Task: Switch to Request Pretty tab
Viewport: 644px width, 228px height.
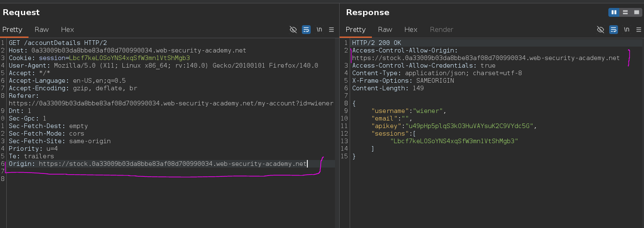Action: click(12, 29)
